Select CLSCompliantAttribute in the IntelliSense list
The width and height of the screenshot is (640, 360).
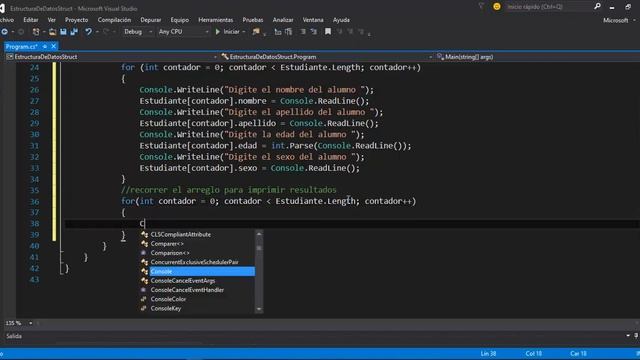(x=181, y=235)
